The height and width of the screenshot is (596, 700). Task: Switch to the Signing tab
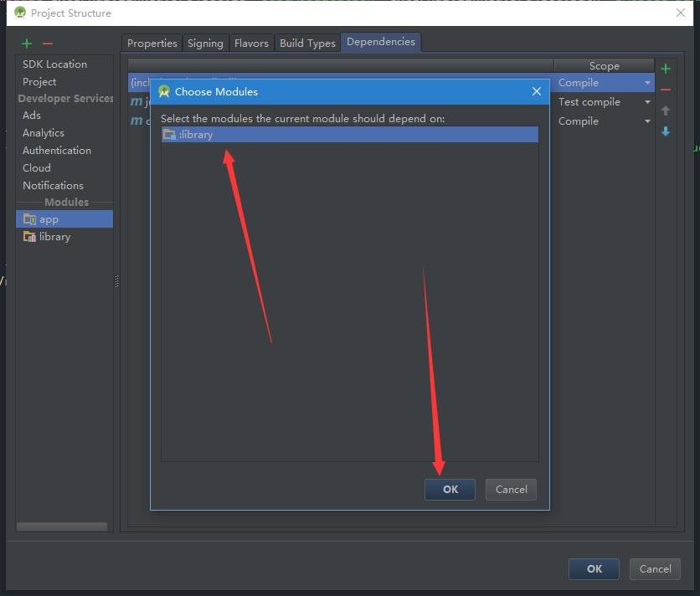[205, 44]
